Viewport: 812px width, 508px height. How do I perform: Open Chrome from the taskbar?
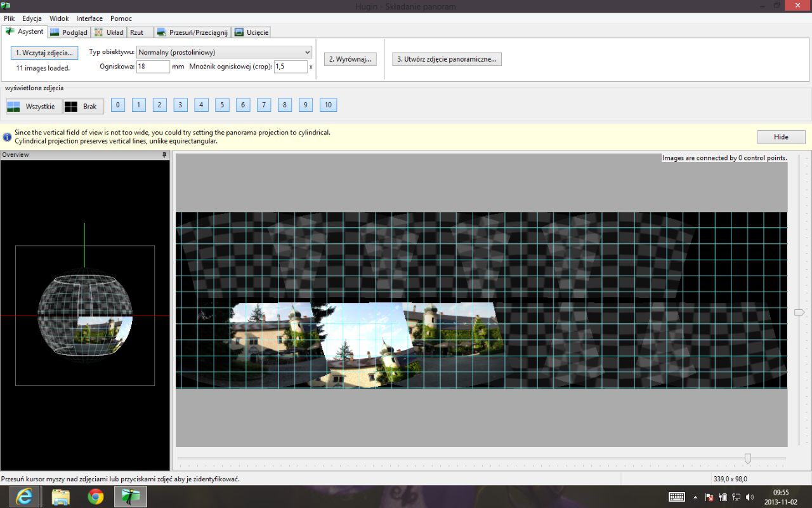click(x=96, y=497)
